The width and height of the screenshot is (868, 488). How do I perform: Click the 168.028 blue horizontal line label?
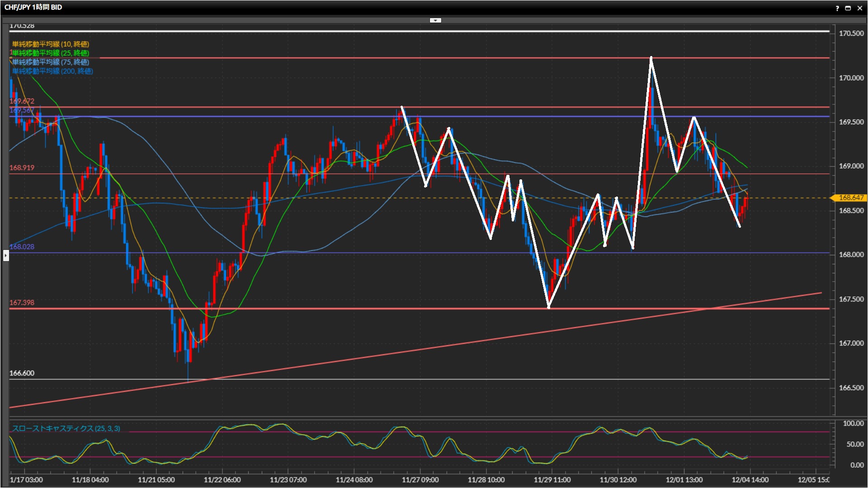22,247
